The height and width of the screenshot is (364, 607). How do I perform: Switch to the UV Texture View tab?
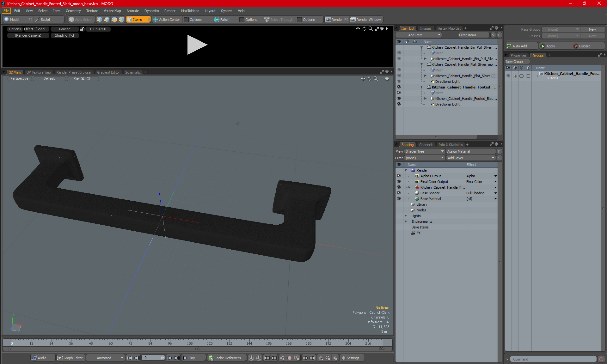(39, 72)
